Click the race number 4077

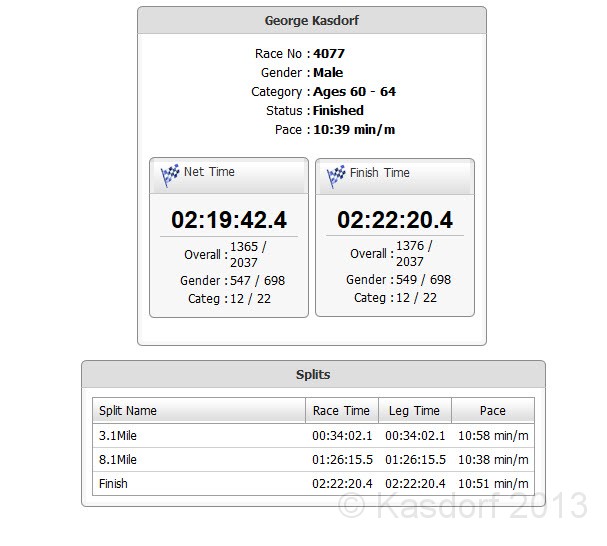[x=329, y=54]
